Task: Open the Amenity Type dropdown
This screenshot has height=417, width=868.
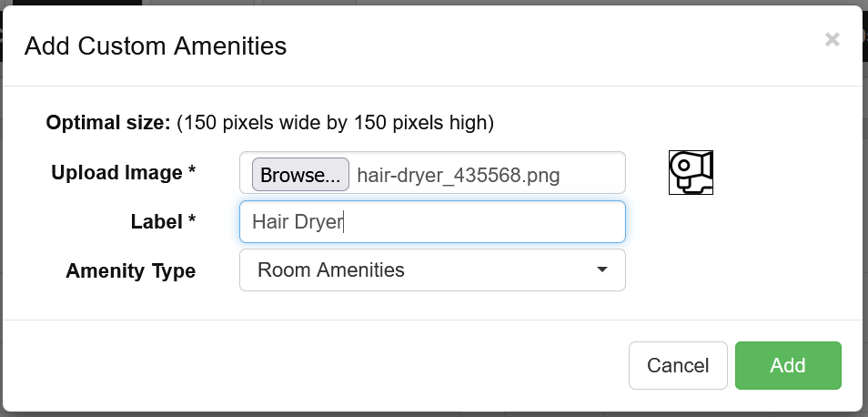Action: (432, 270)
